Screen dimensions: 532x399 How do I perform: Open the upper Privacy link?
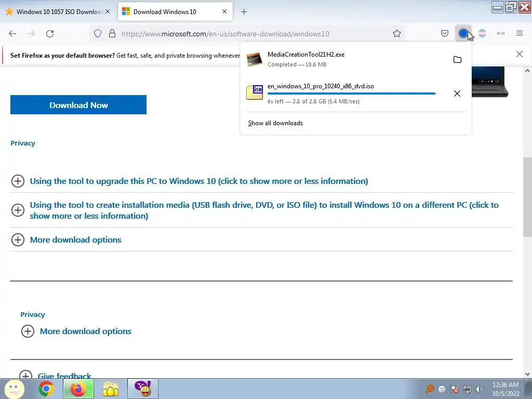point(23,143)
